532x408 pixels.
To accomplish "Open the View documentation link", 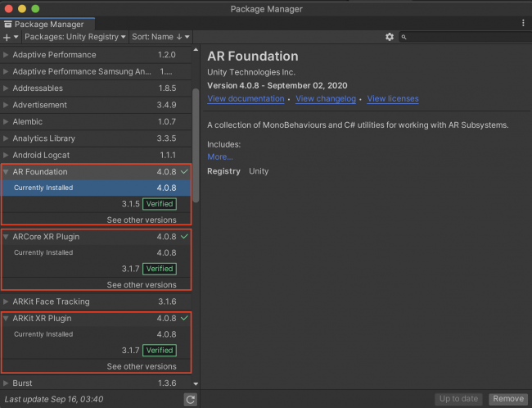I will (x=244, y=99).
